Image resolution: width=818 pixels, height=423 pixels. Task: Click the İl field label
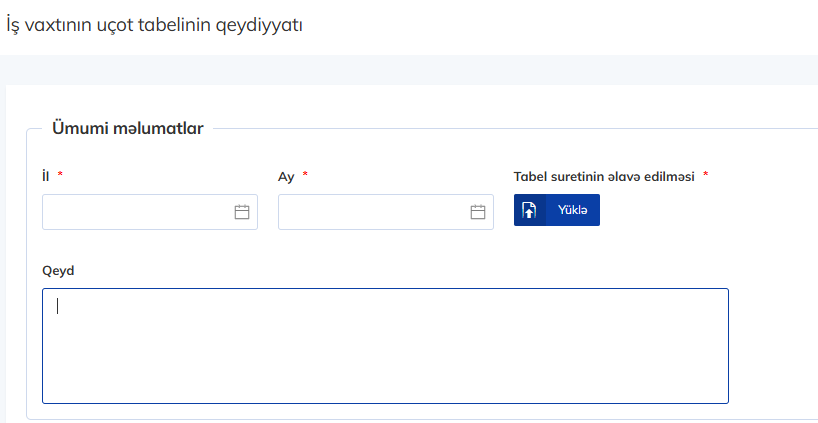[x=46, y=176]
